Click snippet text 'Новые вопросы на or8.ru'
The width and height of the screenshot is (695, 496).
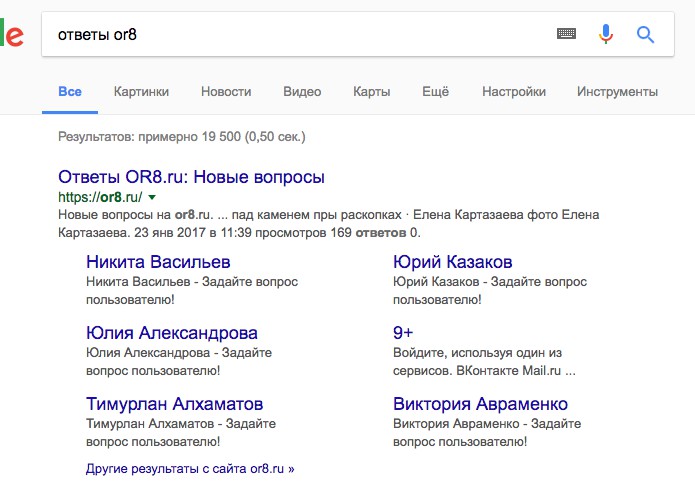(x=135, y=215)
